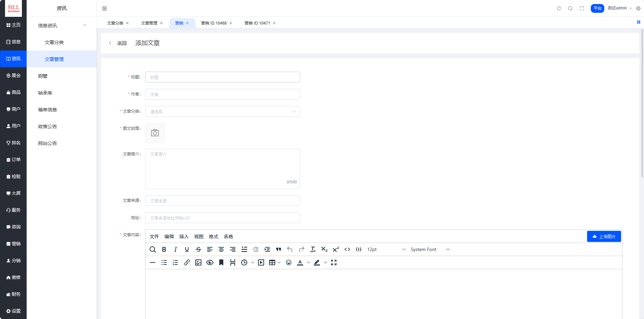Click the camera icon to upload cover
644x319 pixels.
point(155,133)
